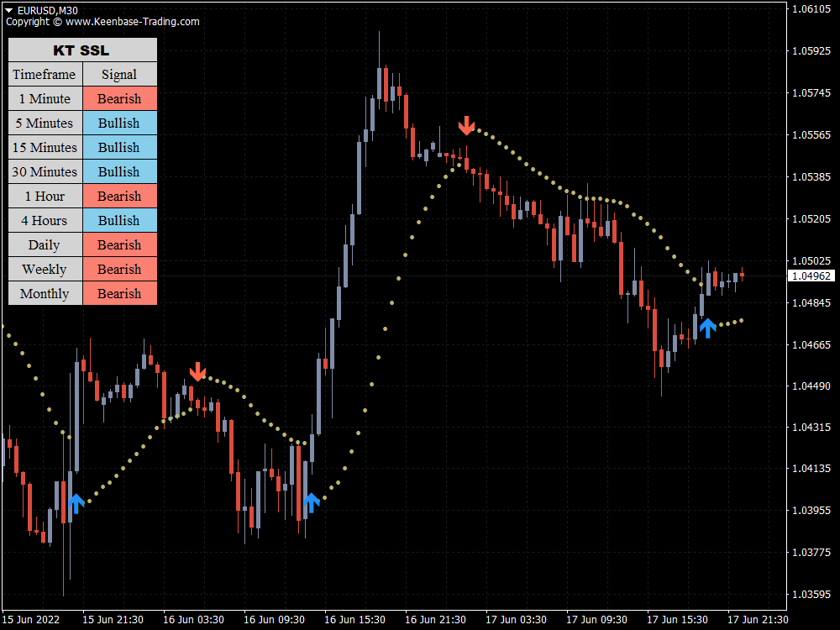Select the 1 Hour timeframe cell

point(45,196)
